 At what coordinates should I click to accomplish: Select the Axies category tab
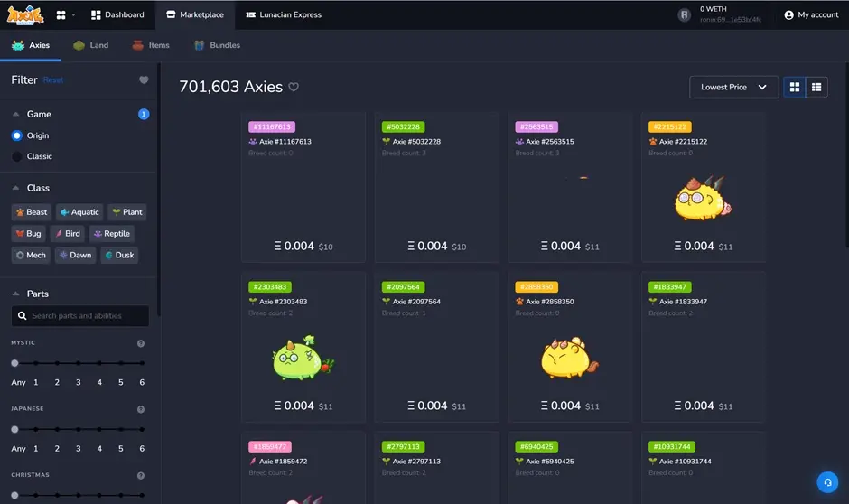[x=31, y=45]
